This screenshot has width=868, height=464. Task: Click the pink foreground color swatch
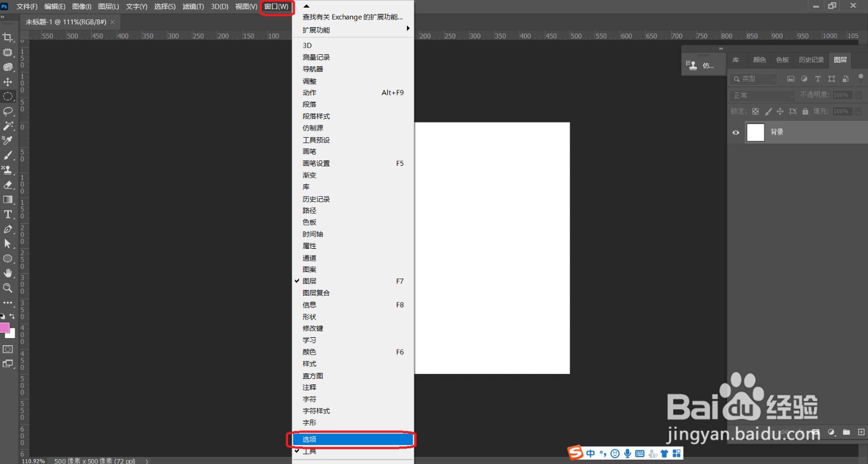[x=4, y=327]
